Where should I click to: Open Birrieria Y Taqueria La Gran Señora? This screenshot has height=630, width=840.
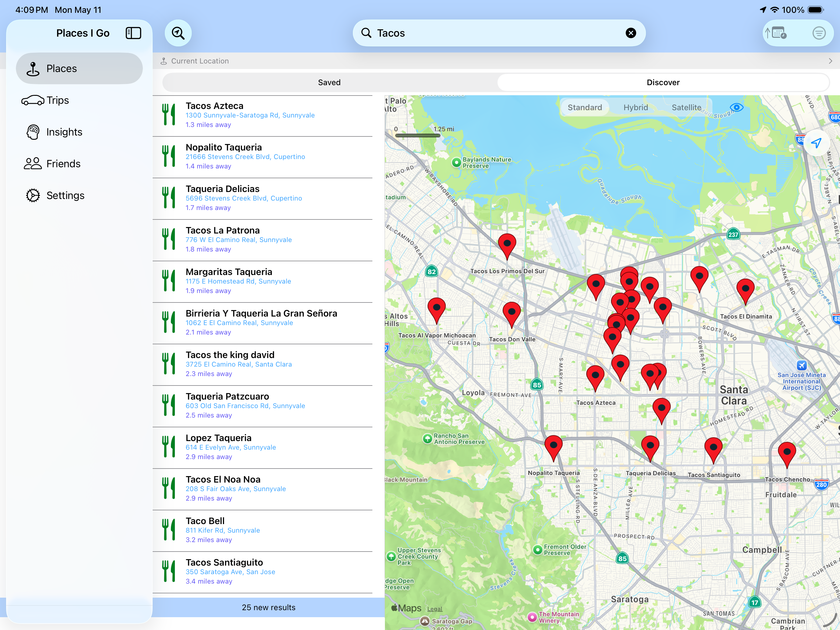[x=263, y=323]
